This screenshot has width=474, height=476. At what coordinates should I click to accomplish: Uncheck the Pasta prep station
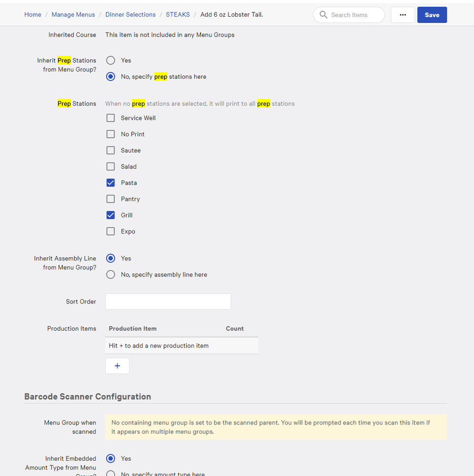pyautogui.click(x=111, y=183)
